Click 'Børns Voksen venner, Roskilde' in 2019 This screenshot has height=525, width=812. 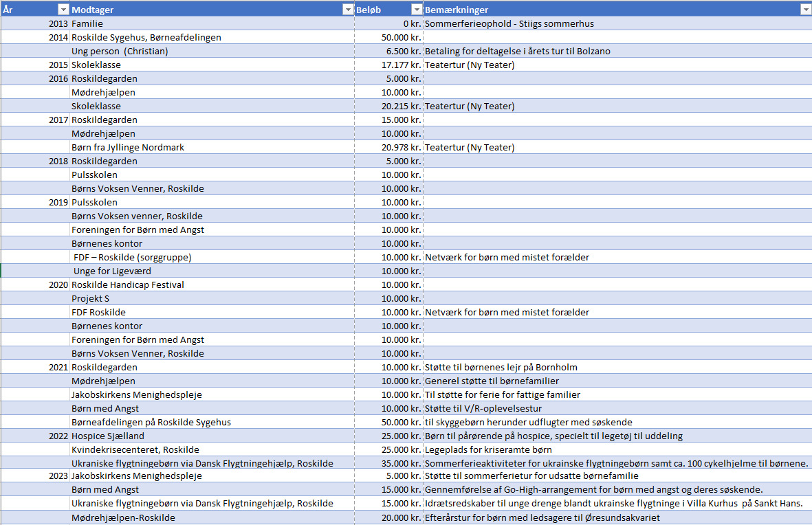(212, 216)
